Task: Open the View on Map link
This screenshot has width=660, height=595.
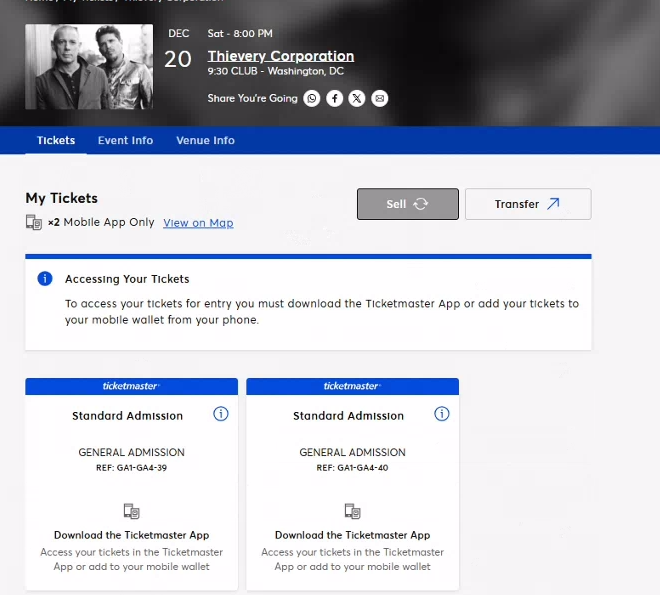Action: (x=198, y=223)
